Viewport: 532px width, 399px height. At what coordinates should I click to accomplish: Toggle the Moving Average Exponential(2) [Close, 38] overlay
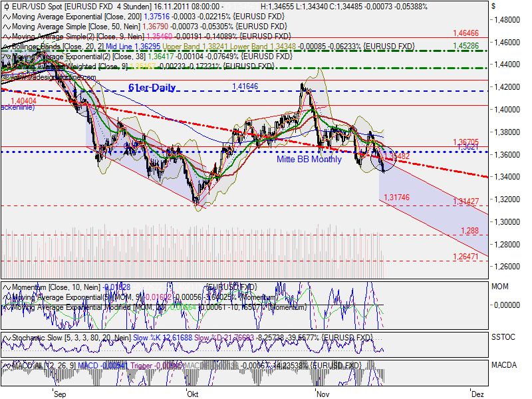pos(6,57)
